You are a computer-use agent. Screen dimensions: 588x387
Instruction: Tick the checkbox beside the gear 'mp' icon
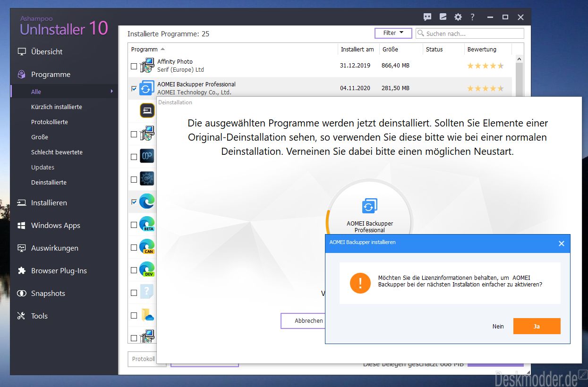pyautogui.click(x=134, y=179)
